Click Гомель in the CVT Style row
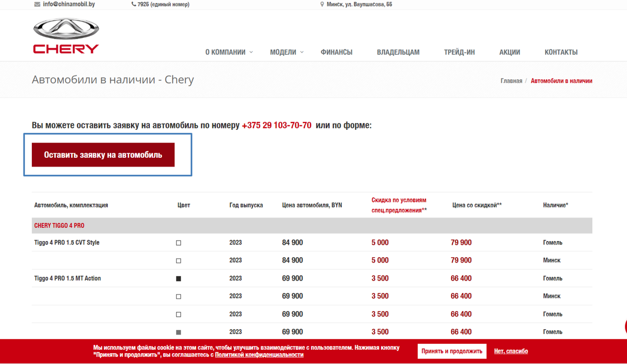This screenshot has width=627, height=364. click(553, 243)
